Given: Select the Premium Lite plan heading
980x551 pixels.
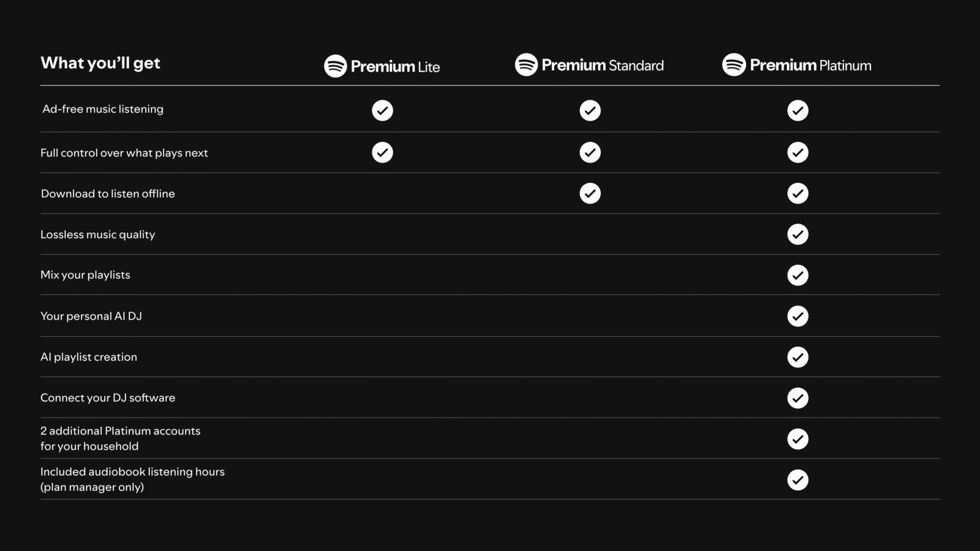Looking at the screenshot, I should coord(395,67).
